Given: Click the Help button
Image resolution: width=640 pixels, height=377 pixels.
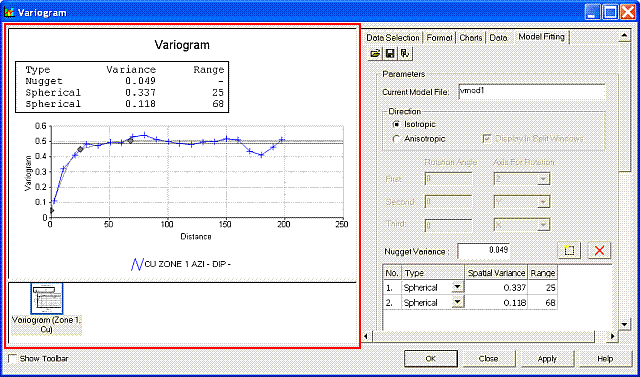Looking at the screenshot, I should pyautogui.click(x=605, y=359).
